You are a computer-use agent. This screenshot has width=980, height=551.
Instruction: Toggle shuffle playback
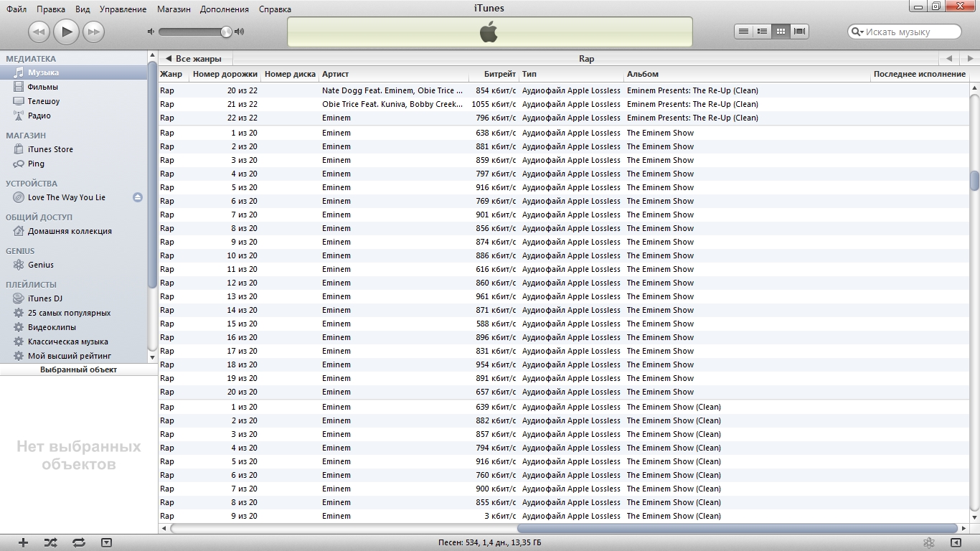pyautogui.click(x=51, y=543)
